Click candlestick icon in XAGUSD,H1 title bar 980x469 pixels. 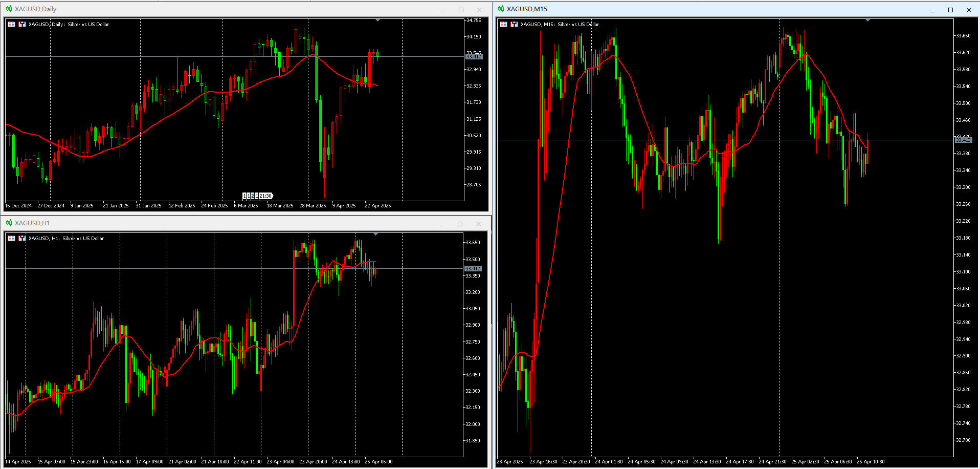[x=9, y=223]
